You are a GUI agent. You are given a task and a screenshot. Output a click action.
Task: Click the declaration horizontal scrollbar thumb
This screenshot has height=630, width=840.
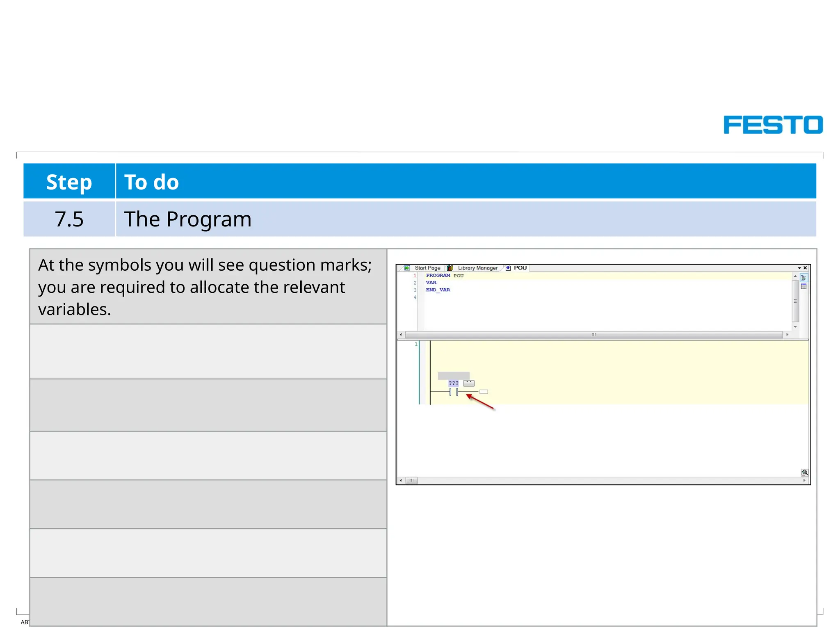coord(593,335)
